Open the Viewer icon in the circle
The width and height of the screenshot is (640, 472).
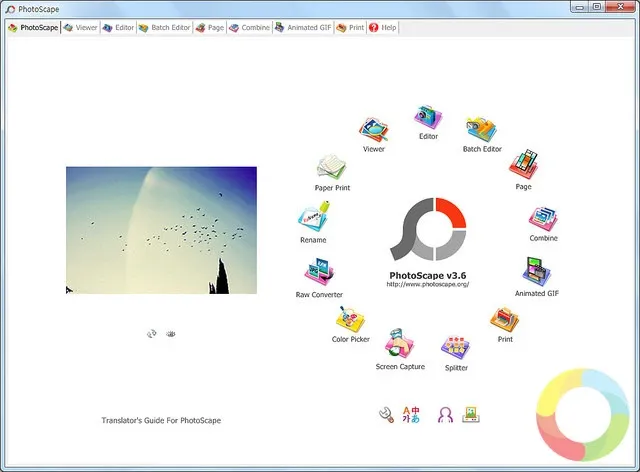pos(373,130)
